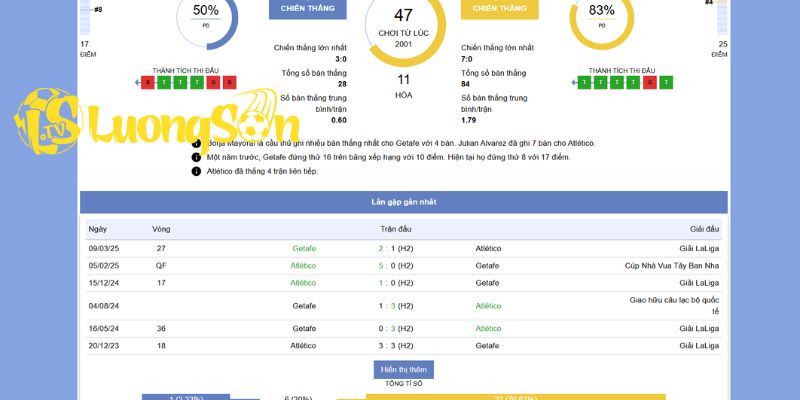Click the only red badge in right form row
The height and width of the screenshot is (400, 800).
[650, 82]
